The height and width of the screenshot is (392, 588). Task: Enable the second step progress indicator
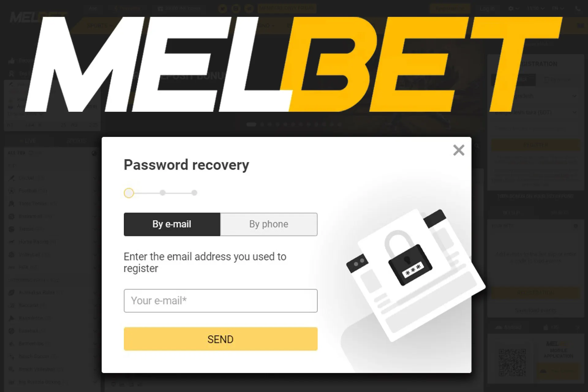pyautogui.click(x=162, y=193)
